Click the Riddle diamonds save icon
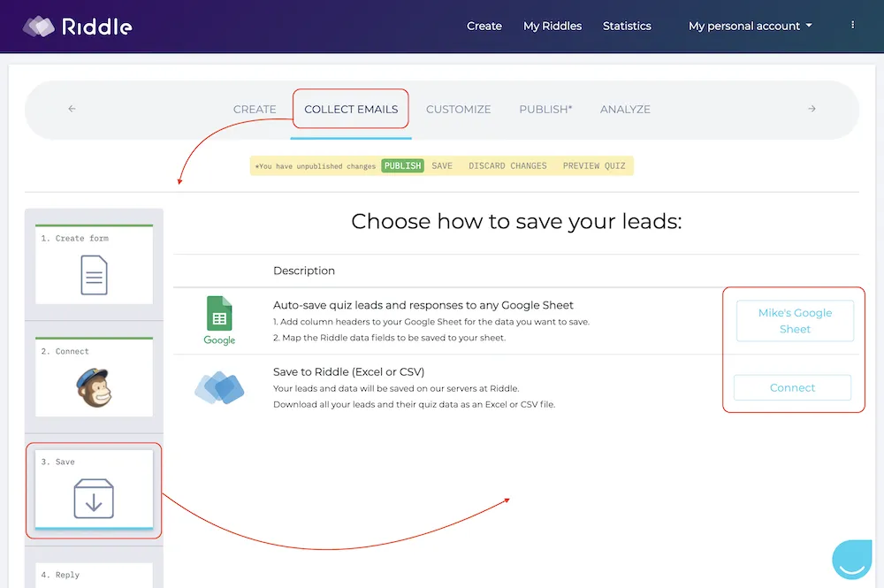The image size is (884, 588). click(219, 387)
